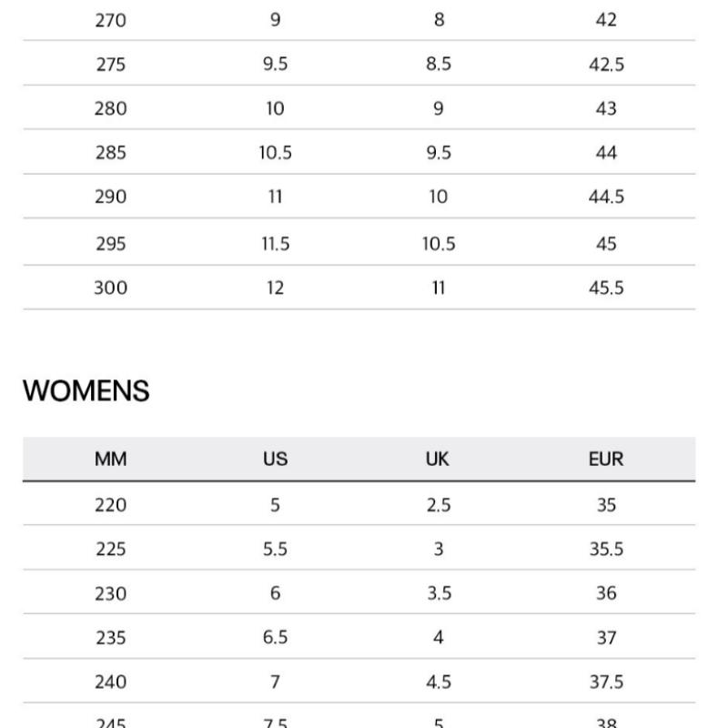Select the 37.5 EUR size value
Screen dimensions: 728x728
click(606, 682)
